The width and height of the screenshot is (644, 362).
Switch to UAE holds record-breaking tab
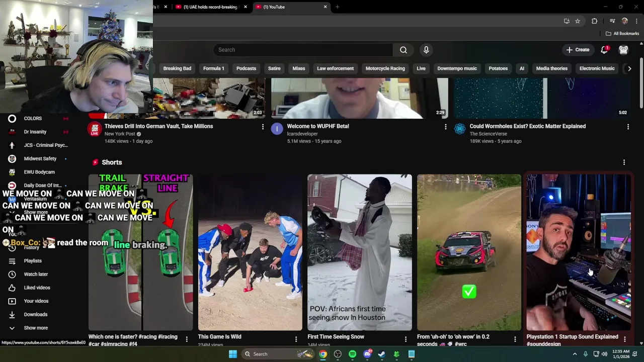click(x=210, y=7)
